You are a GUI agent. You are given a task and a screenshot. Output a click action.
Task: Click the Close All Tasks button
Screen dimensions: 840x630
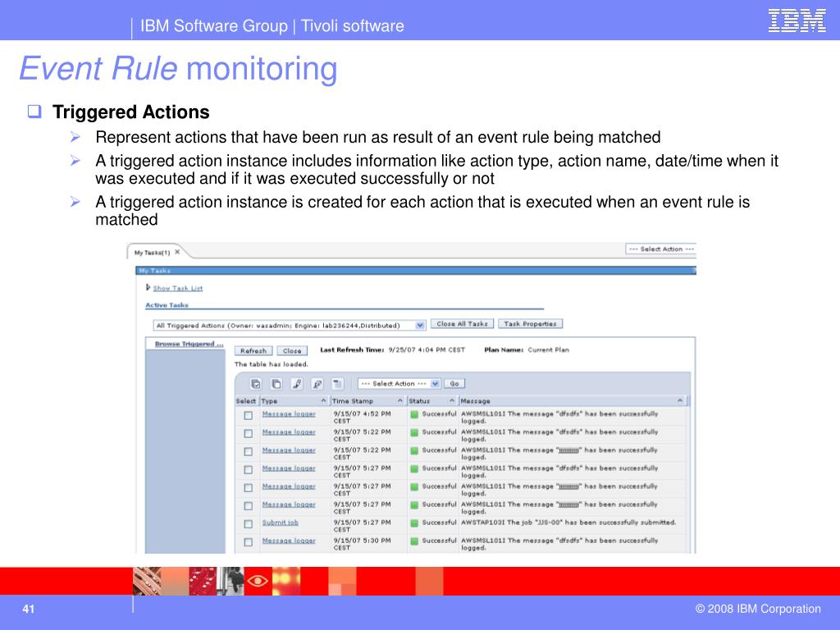coord(462,324)
